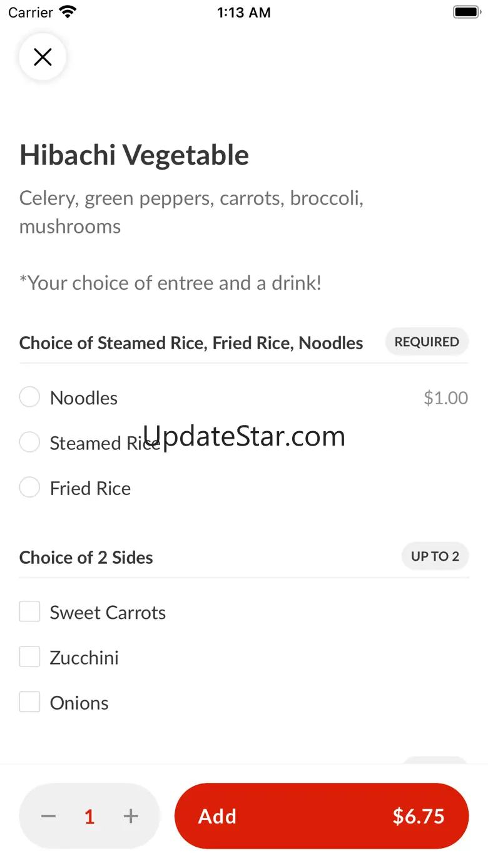This screenshot has width=488, height=868.
Task: Decrease quantity with the minus icon
Action: [49, 816]
